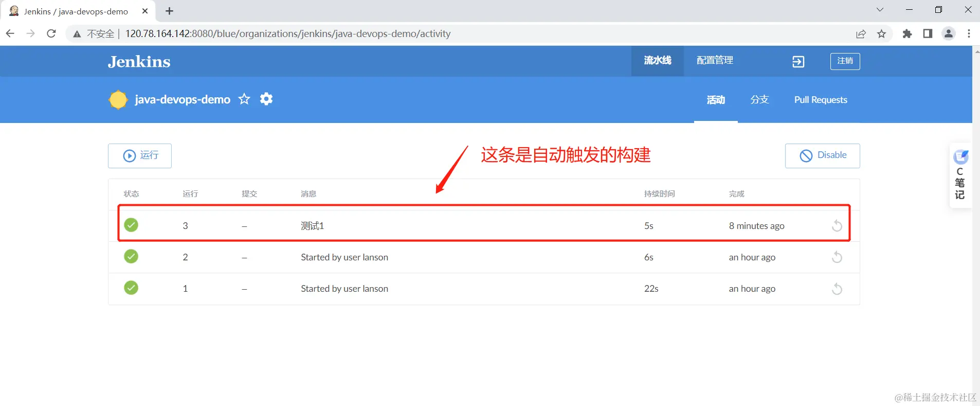Open the browser extensions puzzle icon
The height and width of the screenshot is (406, 980).
tap(907, 34)
